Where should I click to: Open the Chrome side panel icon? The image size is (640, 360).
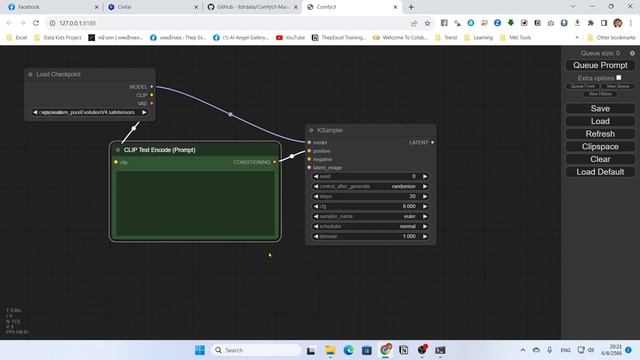(604, 23)
